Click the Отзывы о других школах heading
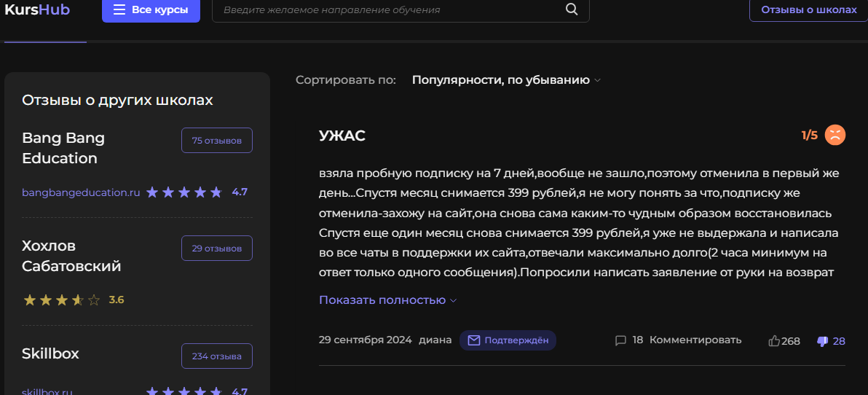868x395 pixels. pos(117,101)
